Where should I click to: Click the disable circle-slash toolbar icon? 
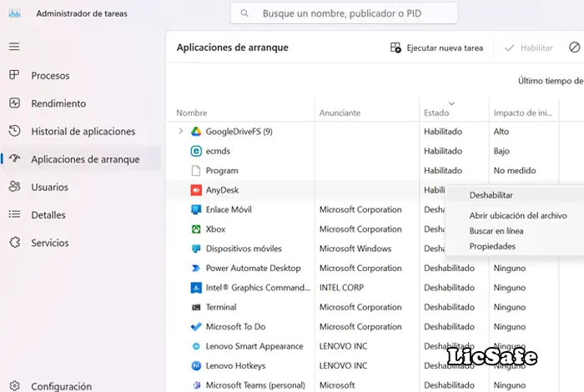tap(575, 48)
